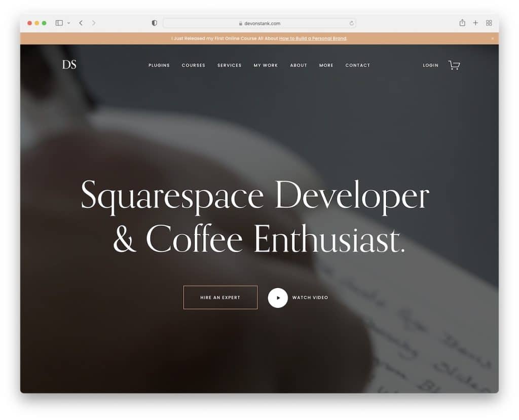
Task: Focus the devonstank.com address bar
Action: 259,23
